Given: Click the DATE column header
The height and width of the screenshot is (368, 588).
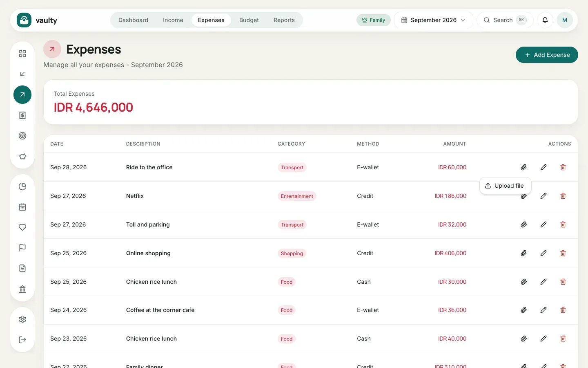Looking at the screenshot, I should click(x=57, y=144).
